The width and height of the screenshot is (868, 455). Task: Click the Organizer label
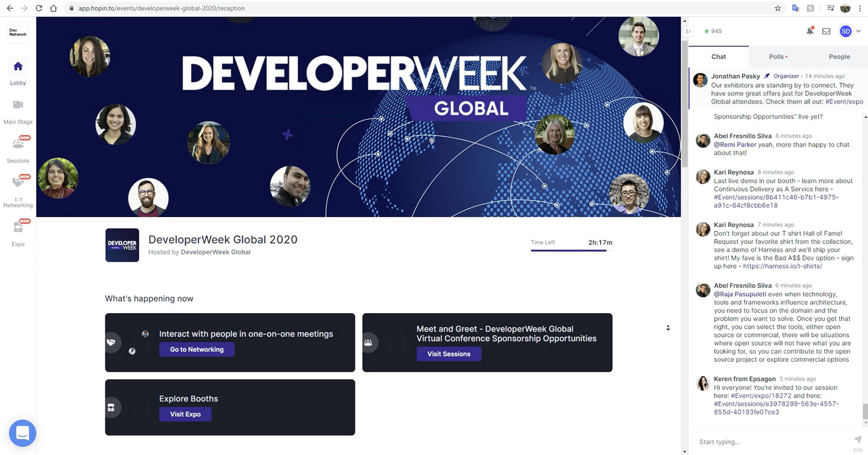tap(786, 76)
